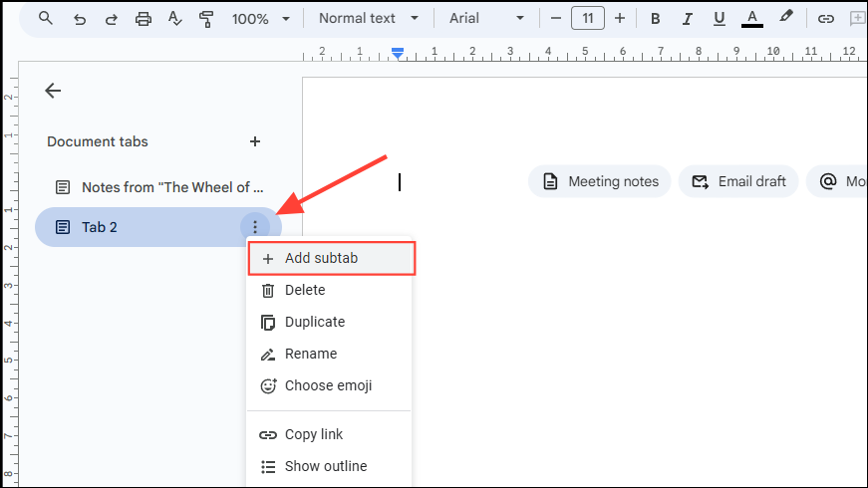
Task: Click the Insert link icon
Action: tap(825, 18)
